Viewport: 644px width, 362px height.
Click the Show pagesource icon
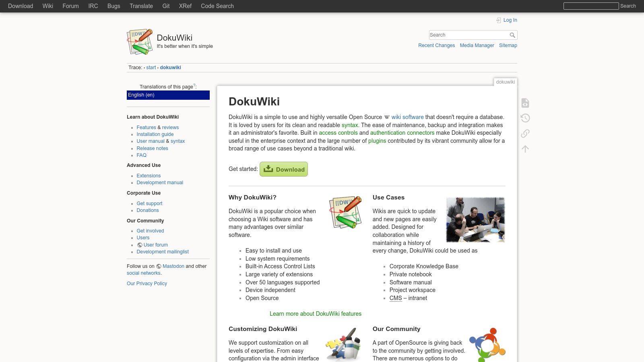(525, 103)
